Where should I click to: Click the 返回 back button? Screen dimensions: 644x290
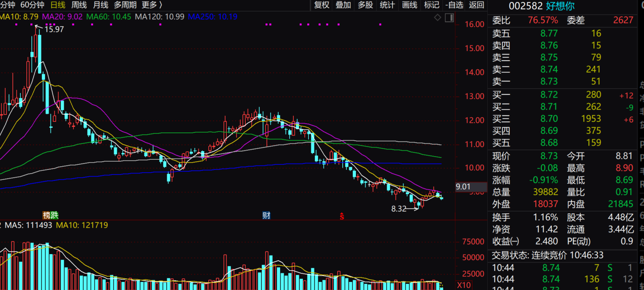click(x=476, y=5)
